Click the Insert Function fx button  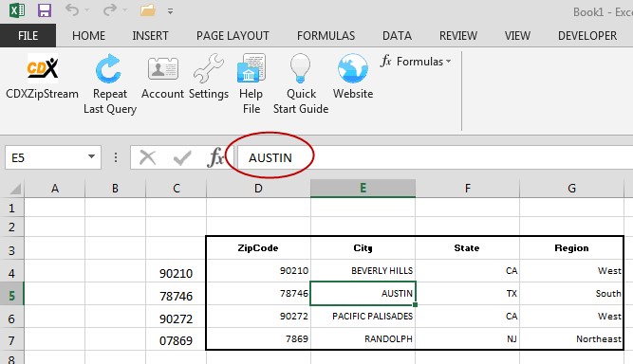[215, 157]
